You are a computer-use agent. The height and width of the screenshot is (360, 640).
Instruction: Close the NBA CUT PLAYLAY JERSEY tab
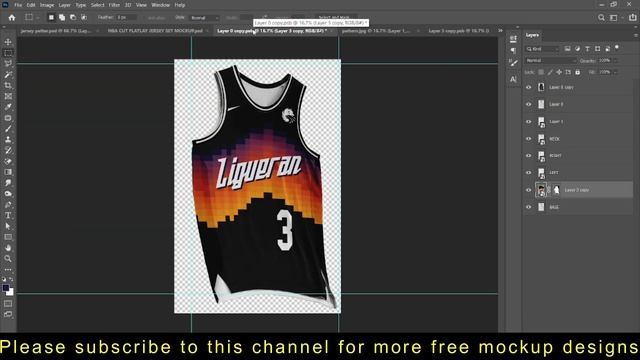[207, 31]
